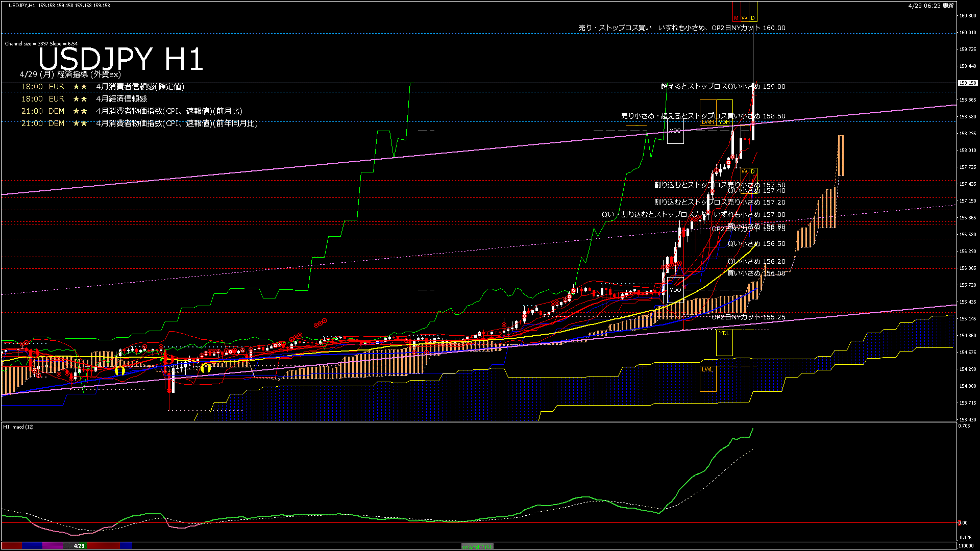This screenshot has width=980, height=551.
Task: Click the LWH level marker box
Action: click(707, 122)
